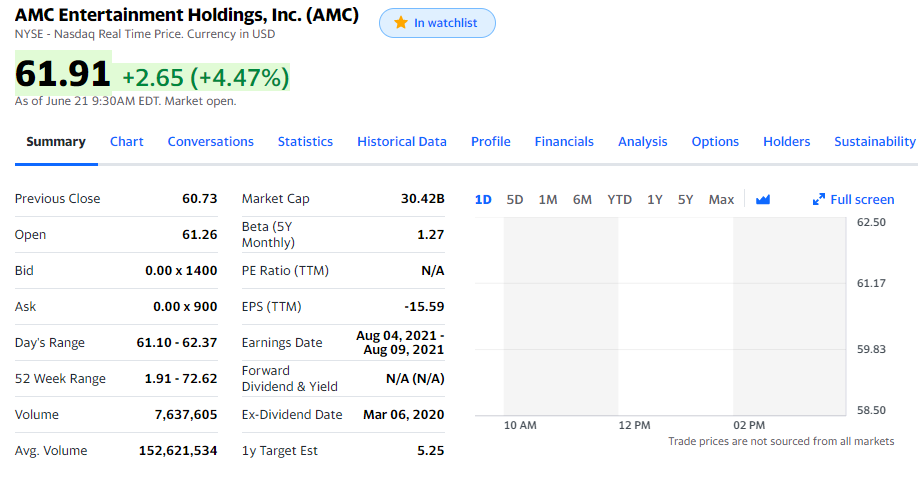
Task: Click the AMC Entertainment Holdings title
Action: point(187,15)
